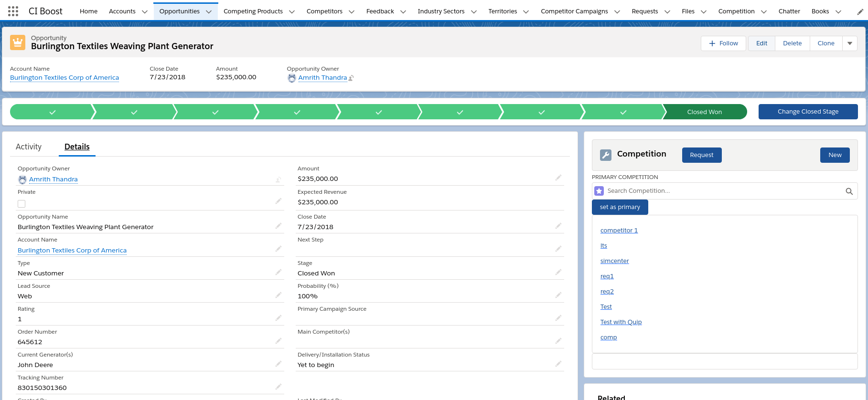The width and height of the screenshot is (868, 400).
Task: Toggle the Private checkbox
Action: (21, 204)
